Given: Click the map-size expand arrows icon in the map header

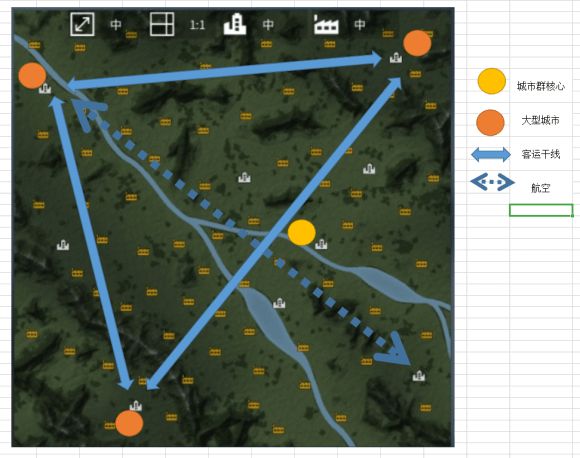Looking at the screenshot, I should point(82,24).
